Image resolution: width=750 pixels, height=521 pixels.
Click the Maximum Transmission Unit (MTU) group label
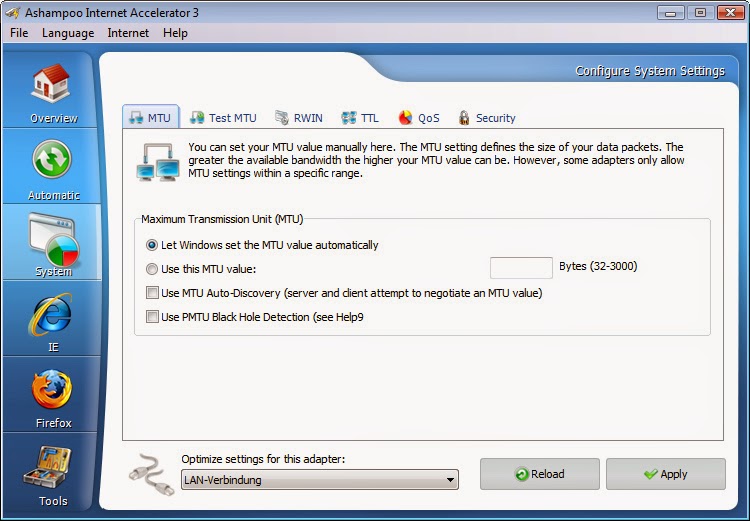[222, 219]
